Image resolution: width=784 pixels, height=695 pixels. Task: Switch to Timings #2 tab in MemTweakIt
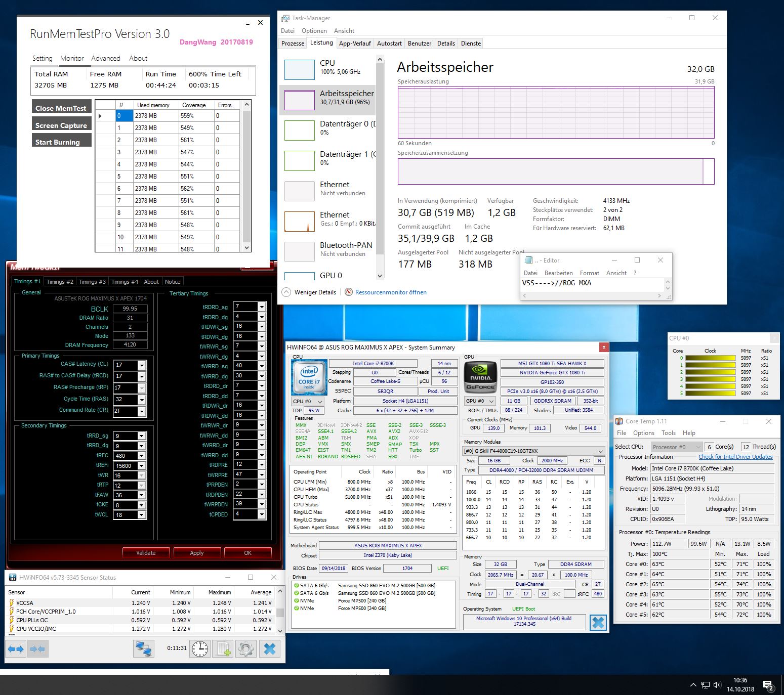[60, 282]
